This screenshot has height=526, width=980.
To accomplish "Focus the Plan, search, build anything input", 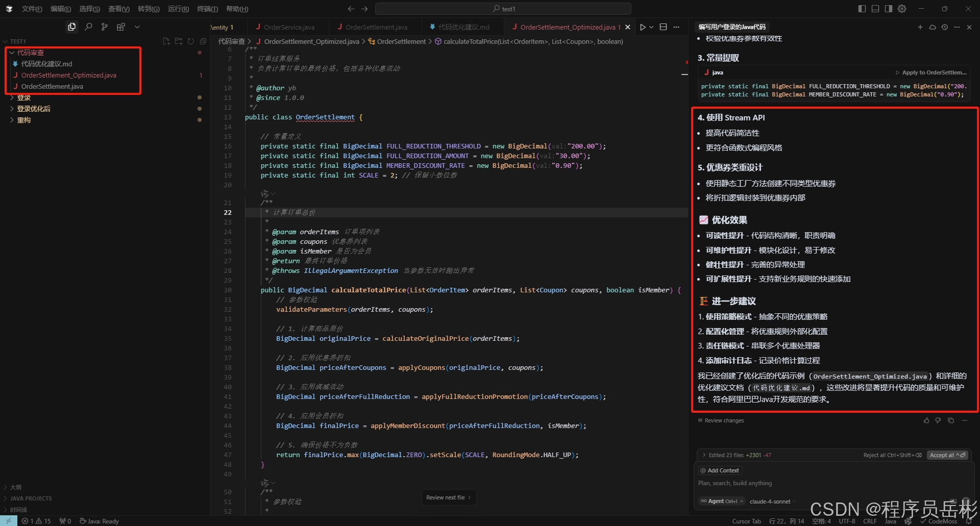I will click(834, 483).
